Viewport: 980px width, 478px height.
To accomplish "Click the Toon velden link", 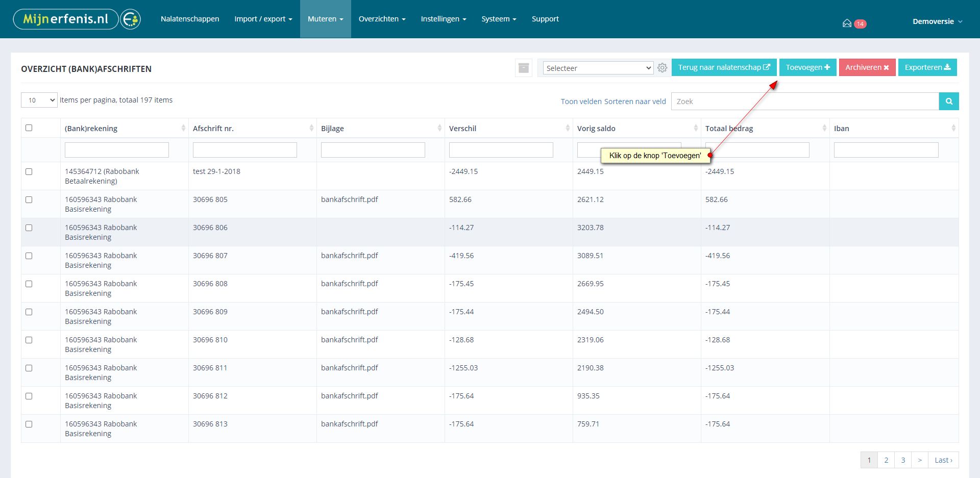I will [581, 102].
